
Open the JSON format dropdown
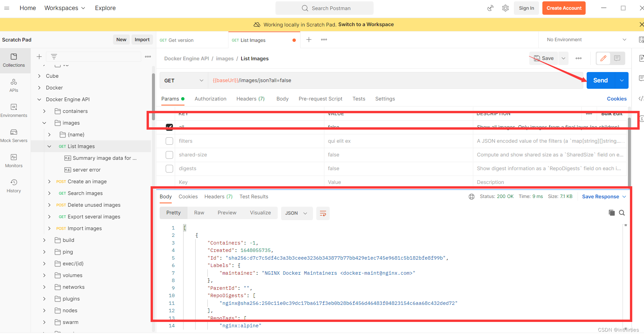click(297, 213)
